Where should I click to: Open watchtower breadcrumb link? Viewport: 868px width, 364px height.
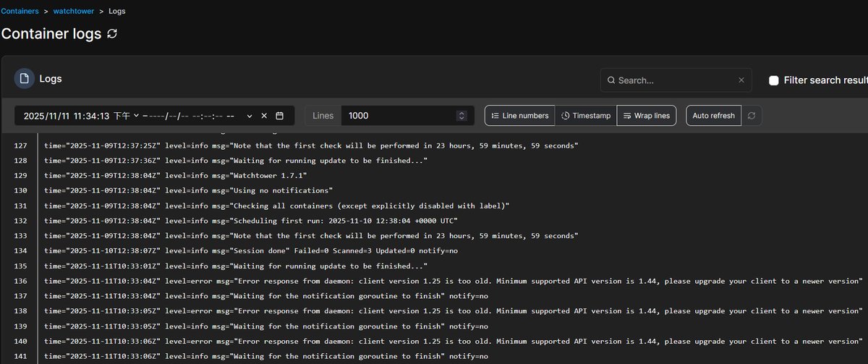[74, 12]
